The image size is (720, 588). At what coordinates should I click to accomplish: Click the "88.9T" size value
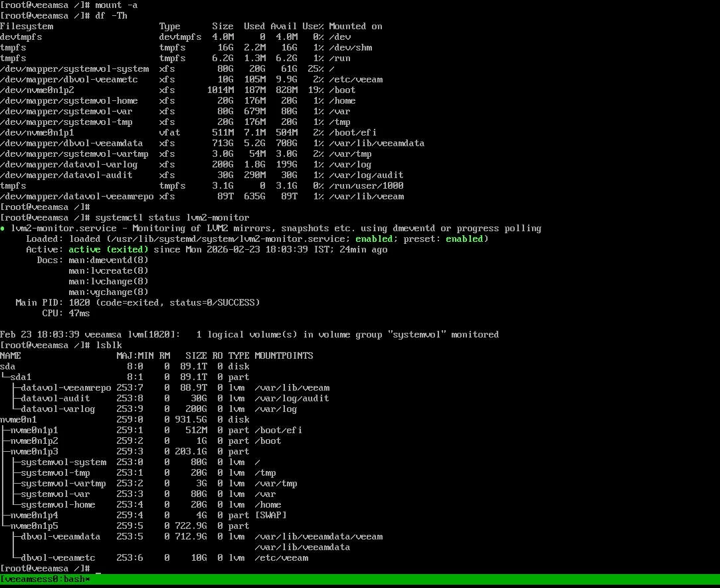[193, 388]
